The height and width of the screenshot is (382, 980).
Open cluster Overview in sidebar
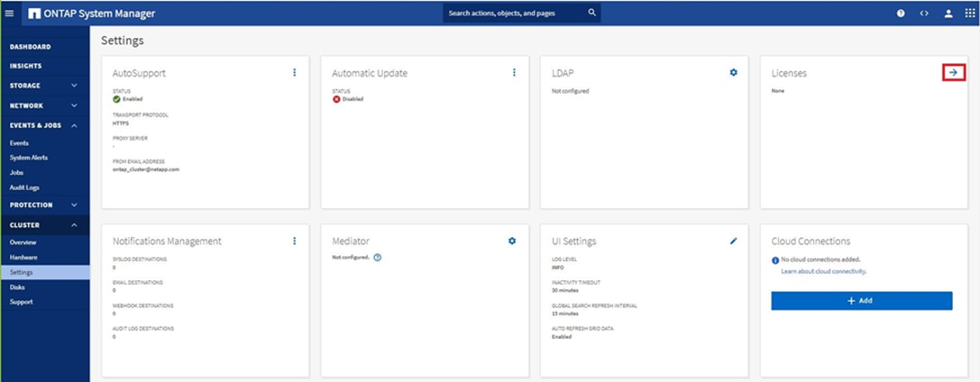(23, 242)
